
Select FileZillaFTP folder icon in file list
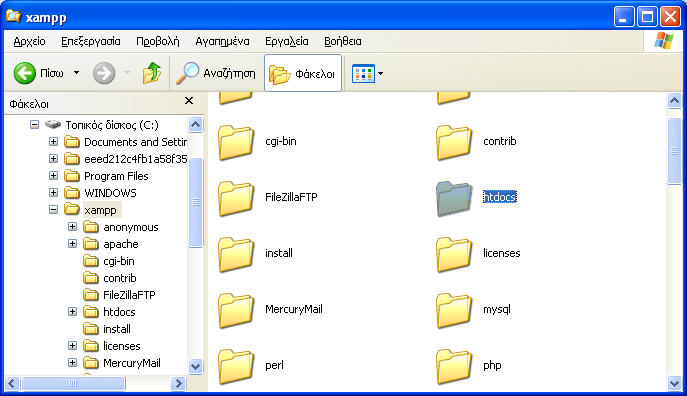[x=236, y=198]
